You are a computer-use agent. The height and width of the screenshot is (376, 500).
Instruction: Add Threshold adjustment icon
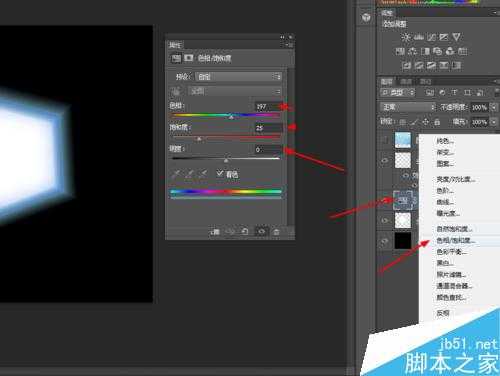pyautogui.click(x=431, y=65)
